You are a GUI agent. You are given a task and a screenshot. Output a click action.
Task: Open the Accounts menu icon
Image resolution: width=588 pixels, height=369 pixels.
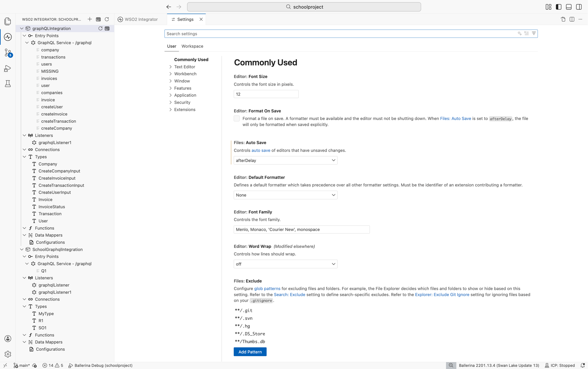[x=8, y=338]
